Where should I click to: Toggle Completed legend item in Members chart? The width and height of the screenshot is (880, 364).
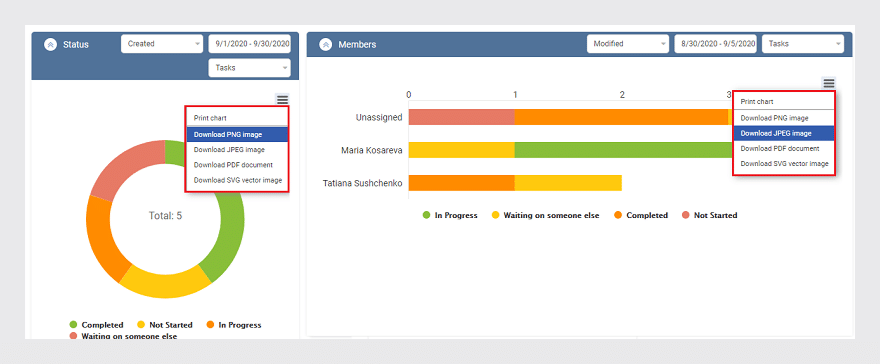tap(641, 215)
